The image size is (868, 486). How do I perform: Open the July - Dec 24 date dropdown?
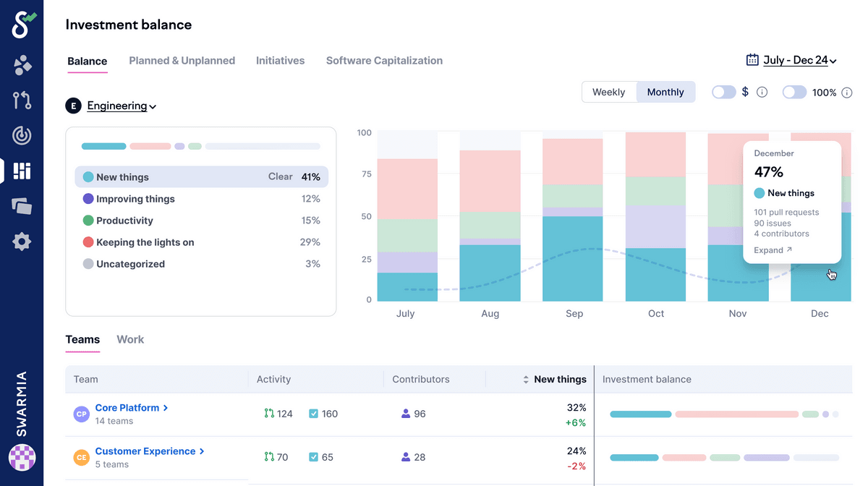(x=800, y=60)
